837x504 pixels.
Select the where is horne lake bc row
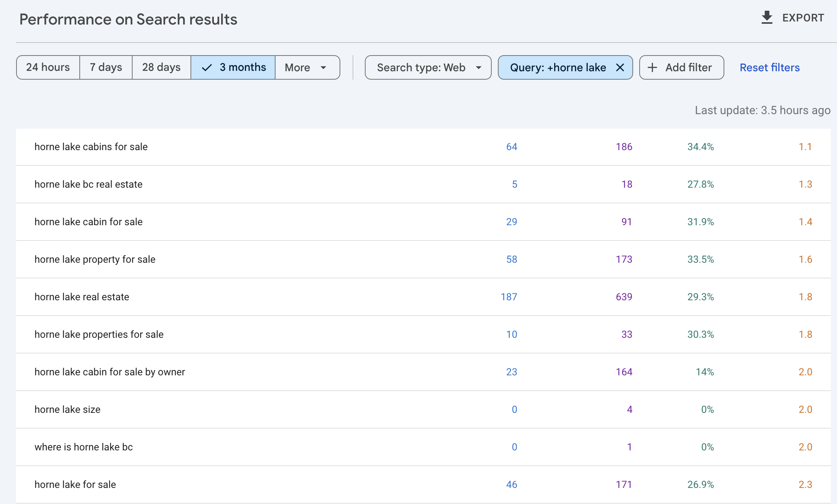click(x=84, y=447)
